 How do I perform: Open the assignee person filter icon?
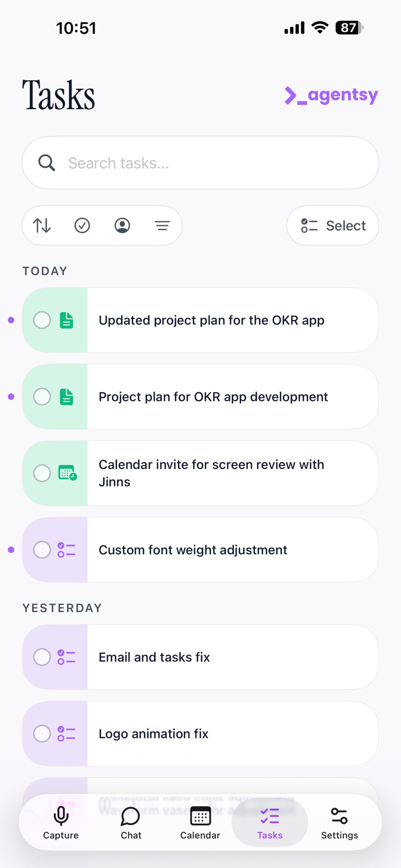pos(122,226)
